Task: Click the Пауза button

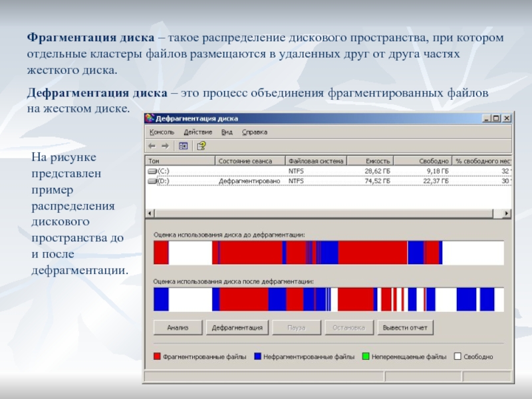Action: click(297, 327)
